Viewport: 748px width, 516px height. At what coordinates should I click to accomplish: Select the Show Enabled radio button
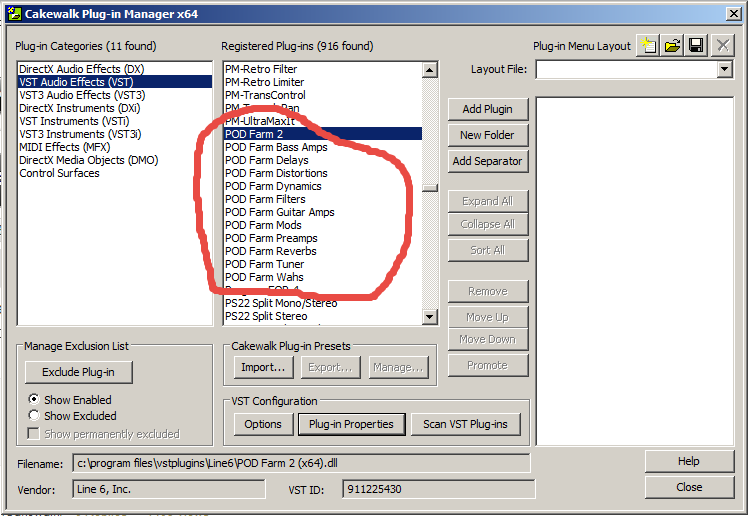[x=35, y=399]
